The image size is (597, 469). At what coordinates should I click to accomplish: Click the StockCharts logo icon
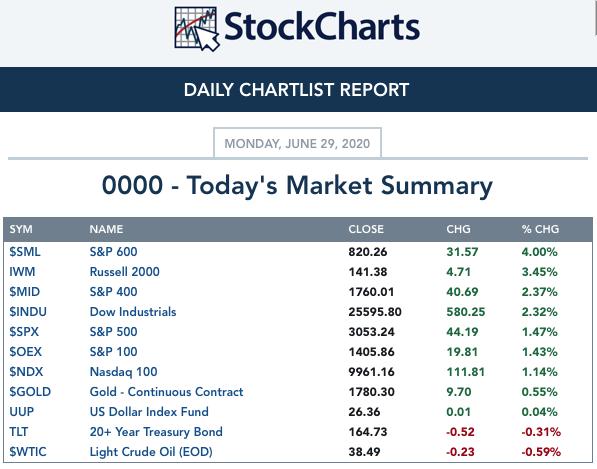pyautogui.click(x=197, y=29)
